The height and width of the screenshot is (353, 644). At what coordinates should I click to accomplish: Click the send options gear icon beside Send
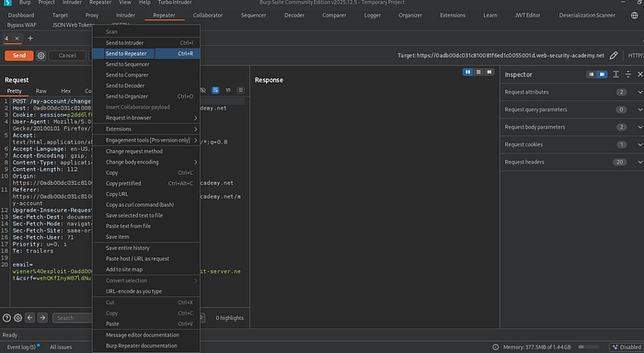[40, 55]
